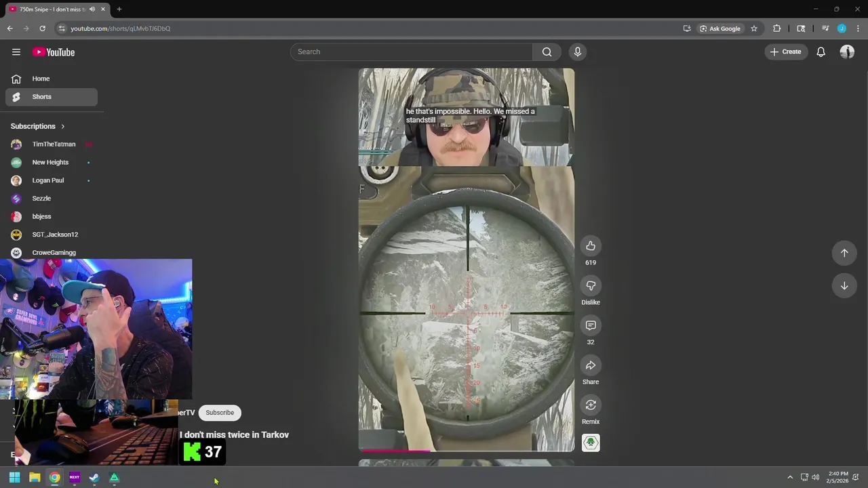Click the YouTube search field
Viewport: 868px width, 488px height.
412,52
